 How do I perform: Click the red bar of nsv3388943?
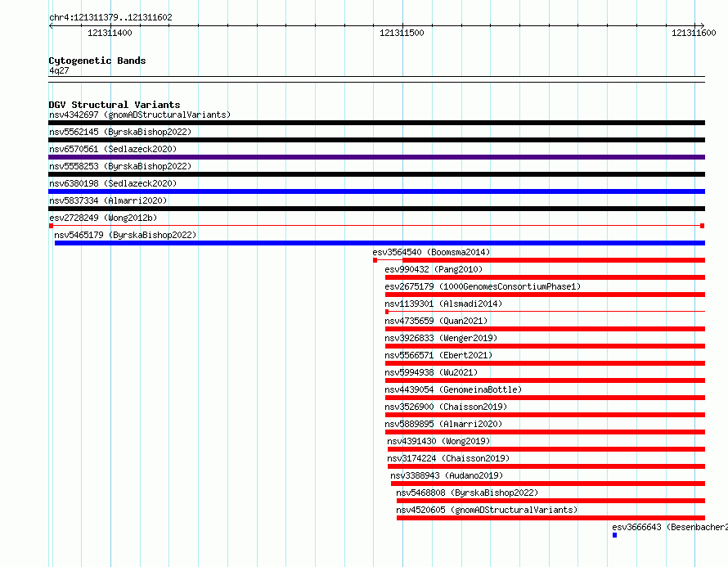click(548, 484)
